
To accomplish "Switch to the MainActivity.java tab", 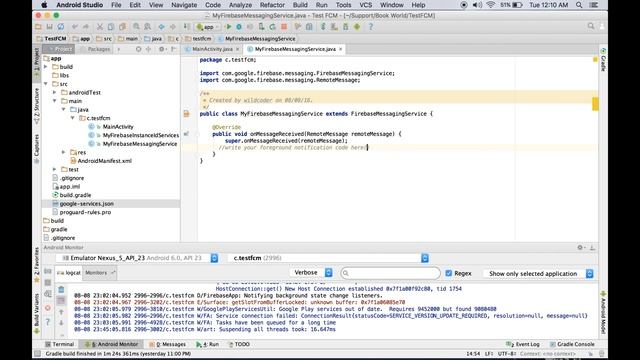I will [212, 49].
